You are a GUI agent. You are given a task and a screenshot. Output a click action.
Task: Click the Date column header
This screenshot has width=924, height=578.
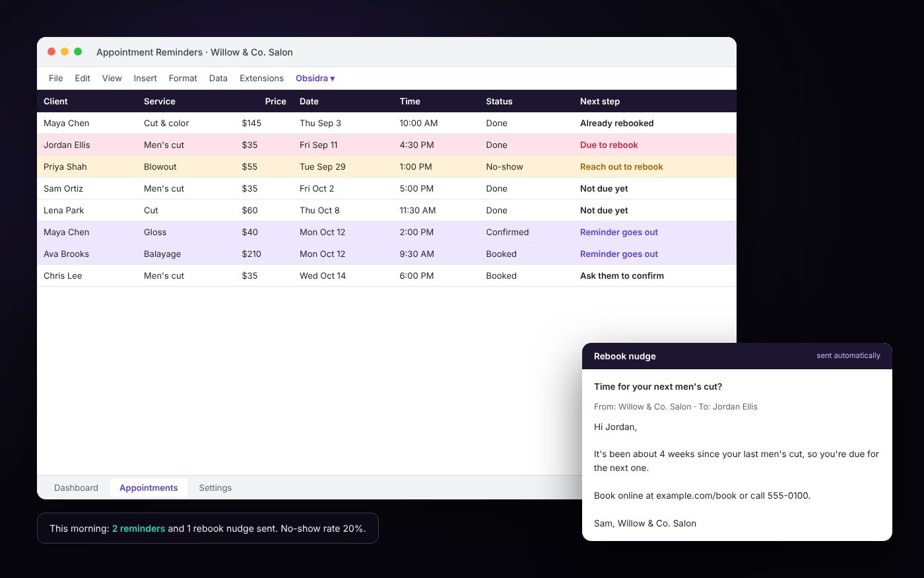[x=343, y=101]
